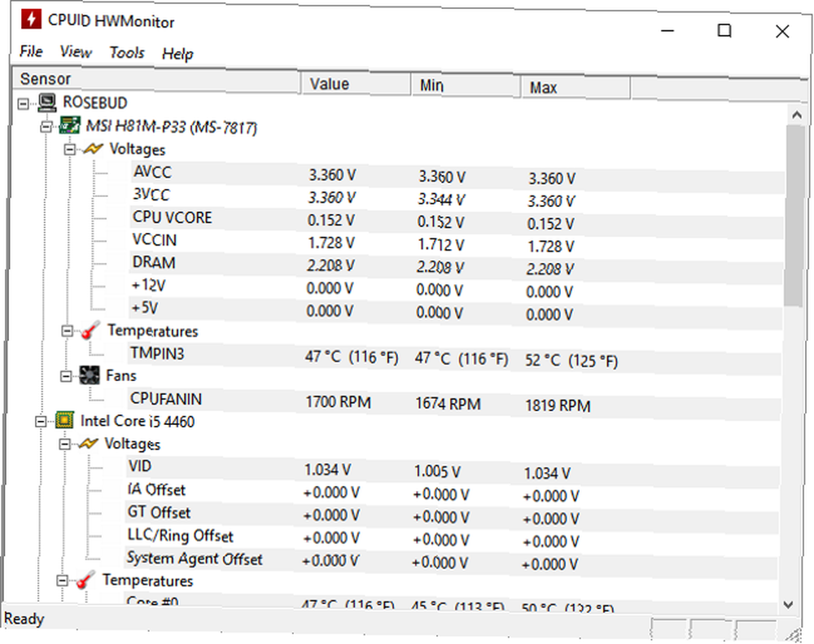
Task: Maximize the HWMonitor window
Action: click(724, 31)
